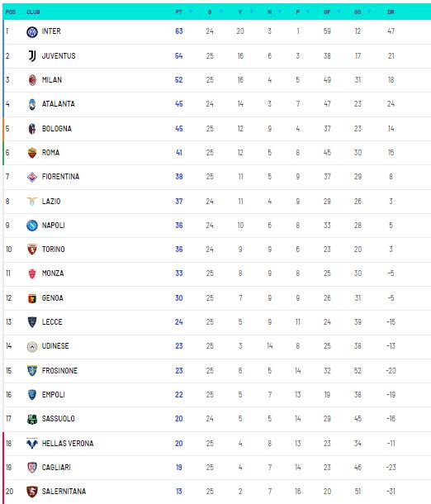Select the Bologna points value 45

pyautogui.click(x=179, y=129)
